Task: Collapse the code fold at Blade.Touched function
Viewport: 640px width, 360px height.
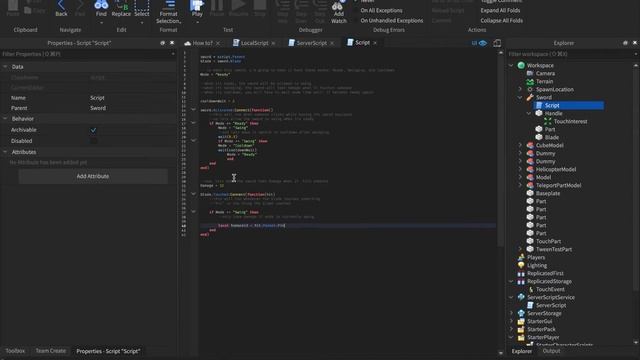Action: tap(193, 194)
